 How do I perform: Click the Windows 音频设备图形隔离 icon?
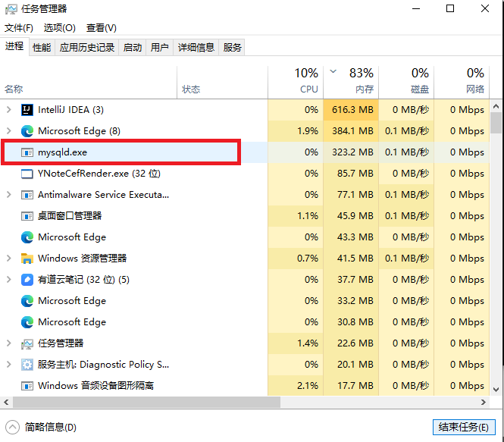coord(27,386)
